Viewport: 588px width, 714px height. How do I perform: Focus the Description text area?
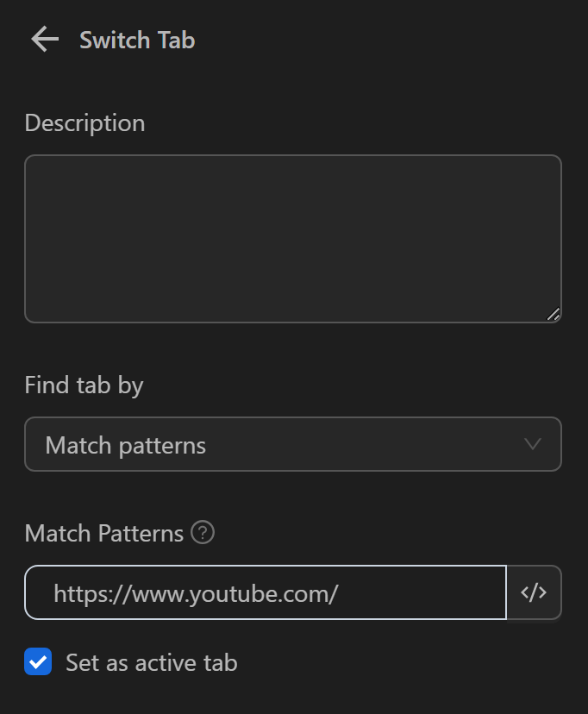tap(292, 239)
